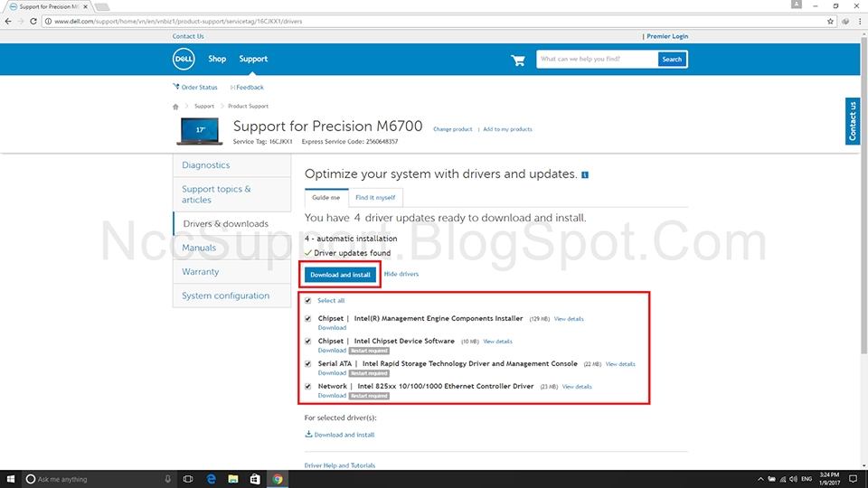
Task: Click the Search button
Action: pyautogui.click(x=672, y=60)
